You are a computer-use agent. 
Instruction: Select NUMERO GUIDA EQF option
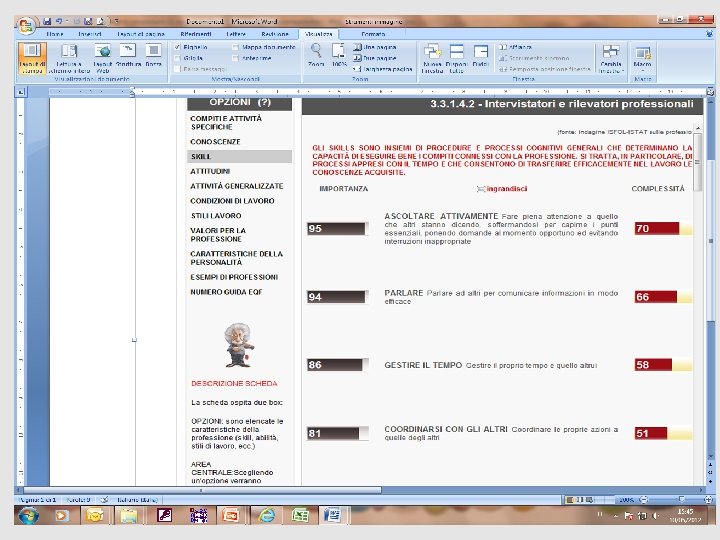click(x=226, y=292)
